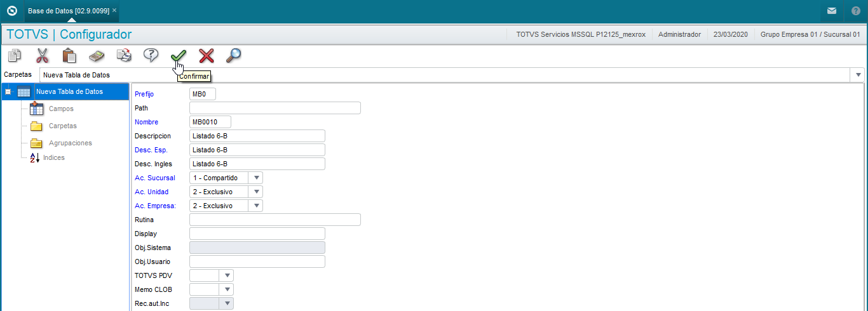Confirm with the green checkmark icon
Viewport: 868px width, 311px height.
point(179,56)
